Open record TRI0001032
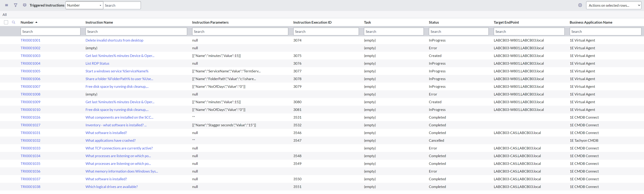Screen dimensions: 644x194 pyautogui.click(x=31, y=141)
